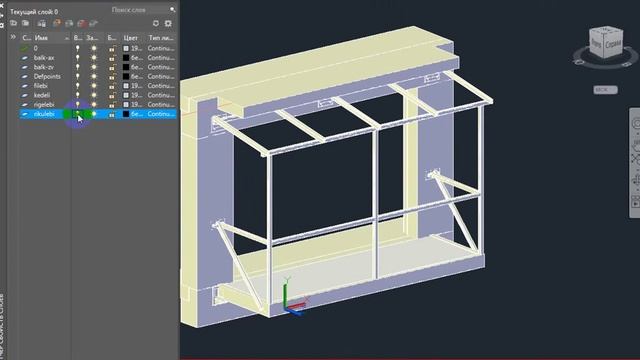Sort by status С... column header

[x=26, y=38]
